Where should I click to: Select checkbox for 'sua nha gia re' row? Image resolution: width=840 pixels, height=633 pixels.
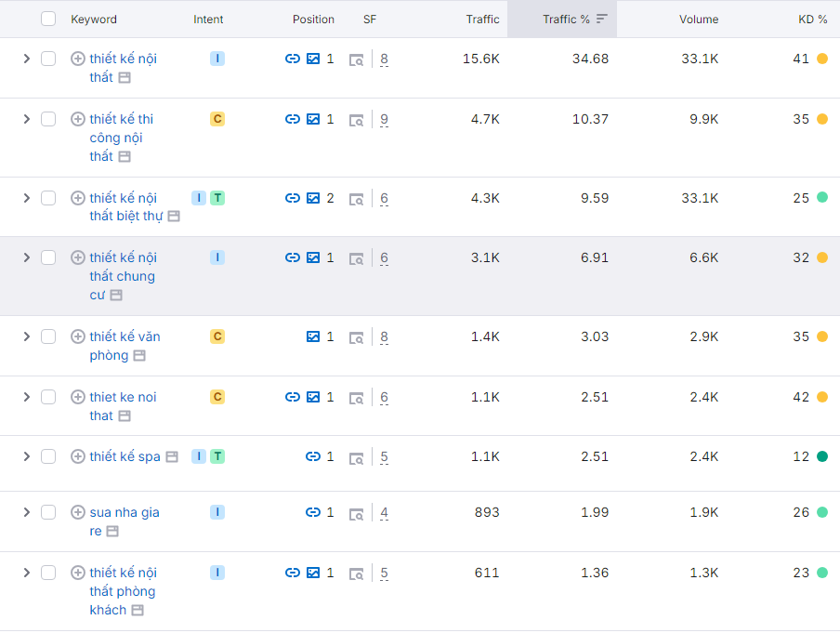(48, 512)
